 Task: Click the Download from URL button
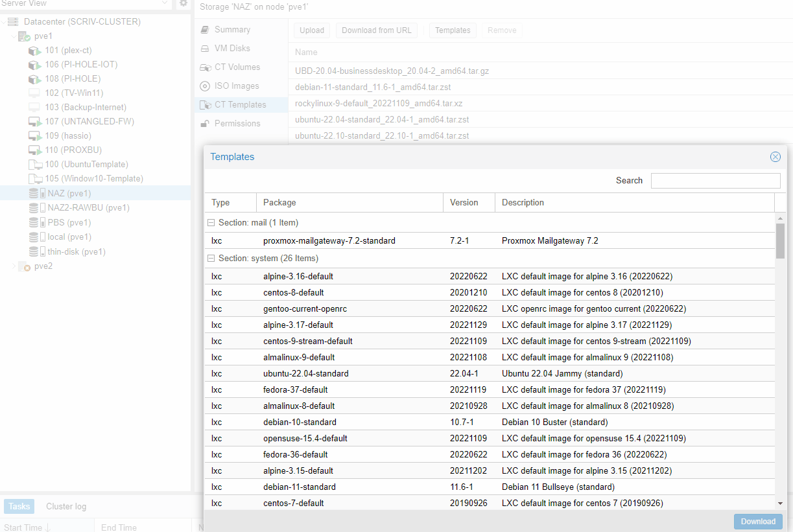(x=377, y=30)
